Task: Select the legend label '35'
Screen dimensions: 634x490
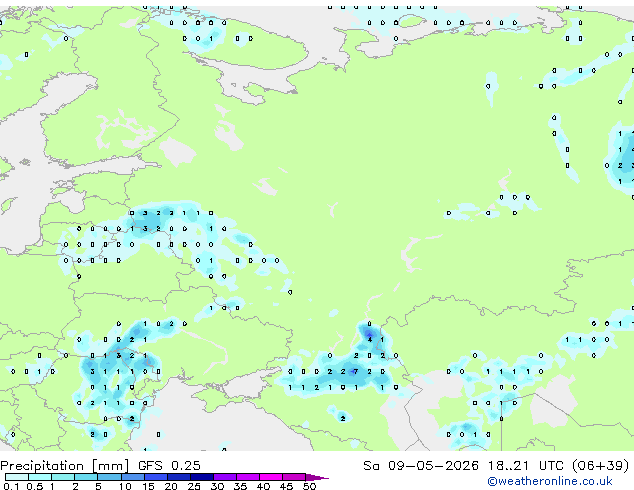Action: (240, 486)
